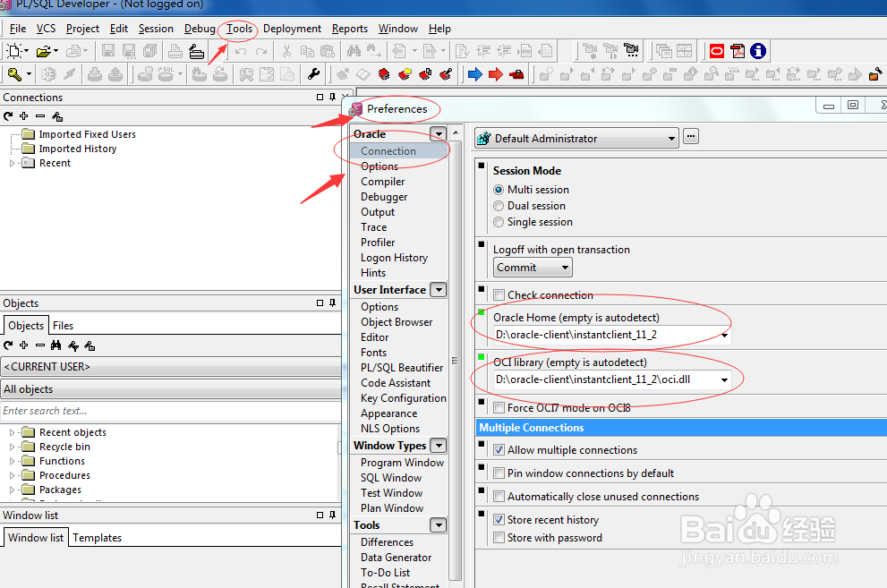Click the PDF manual toolbar icon
Viewport: 887px width, 588px height.
tap(738, 51)
